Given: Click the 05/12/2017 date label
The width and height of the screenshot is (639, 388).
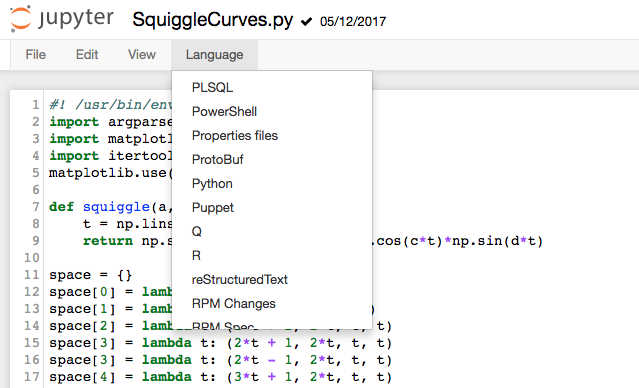Looking at the screenshot, I should (x=353, y=21).
